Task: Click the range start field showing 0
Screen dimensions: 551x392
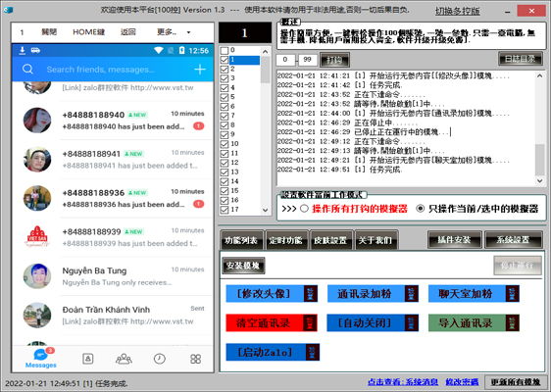Action: coord(285,60)
